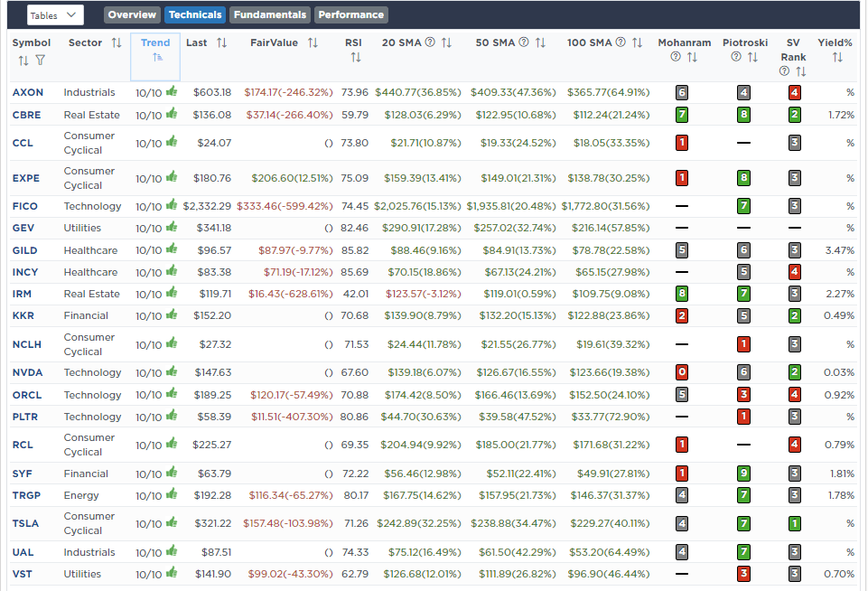
Task: Open the PLTR symbol link
Action: pos(25,417)
